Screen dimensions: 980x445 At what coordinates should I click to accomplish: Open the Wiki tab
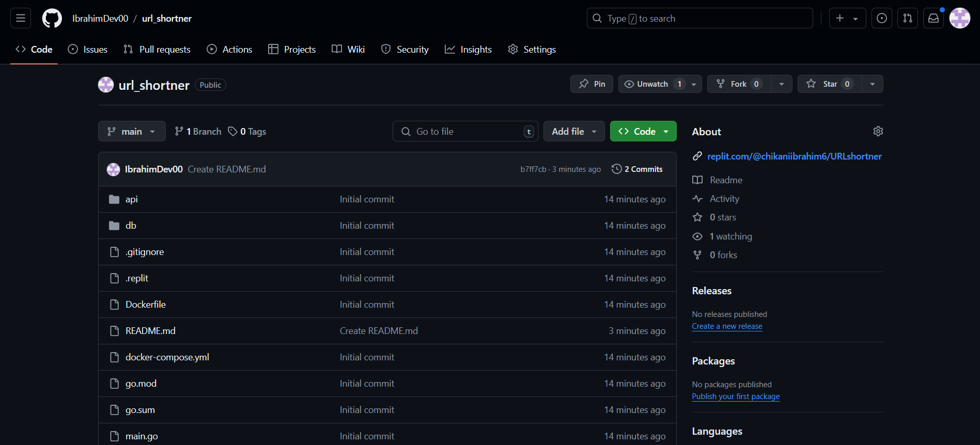click(x=348, y=50)
